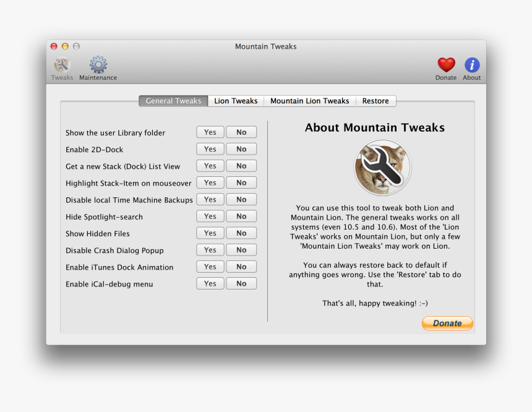This screenshot has width=532, height=412.
Task: Enable the new Stack List View
Action: click(x=210, y=165)
